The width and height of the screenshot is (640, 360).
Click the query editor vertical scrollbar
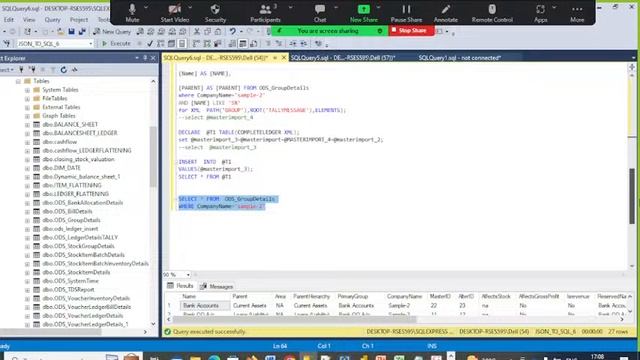tap(632, 196)
